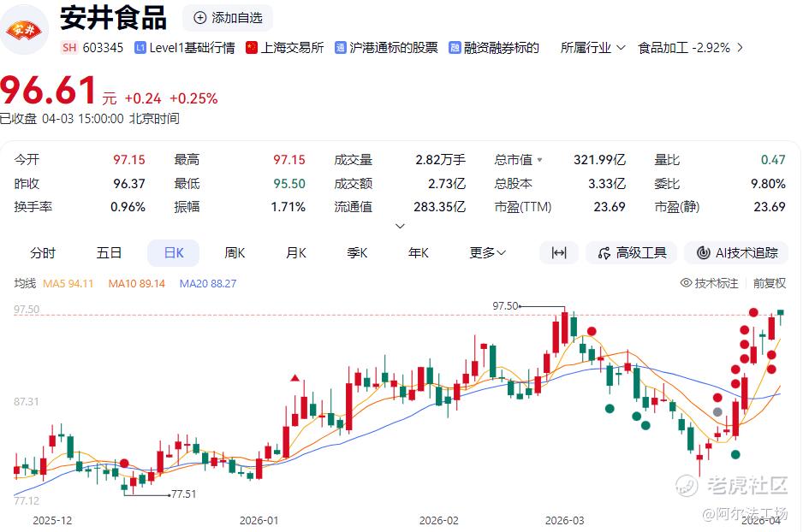Screen dimensions: 803x532
Task: Select the 月K tab
Action: pos(295,252)
